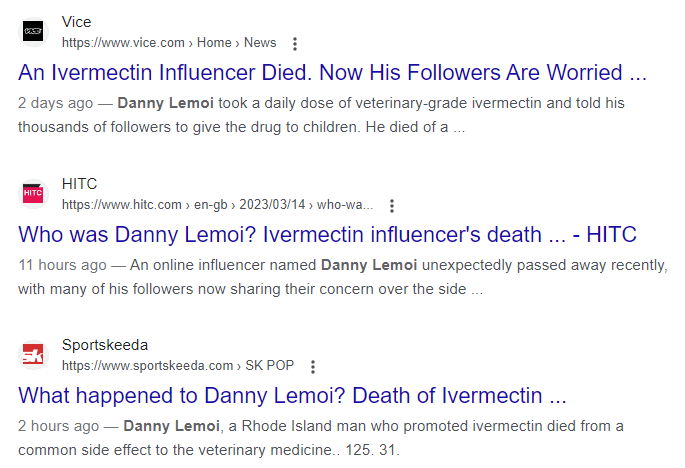Click the "11 hours ago" timestamp
Screen dimensions: 685x468
click(61, 265)
